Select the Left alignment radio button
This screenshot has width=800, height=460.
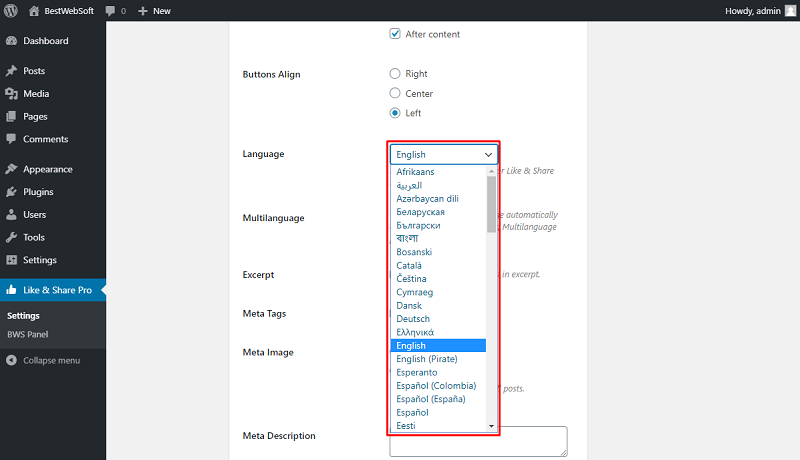(x=395, y=113)
